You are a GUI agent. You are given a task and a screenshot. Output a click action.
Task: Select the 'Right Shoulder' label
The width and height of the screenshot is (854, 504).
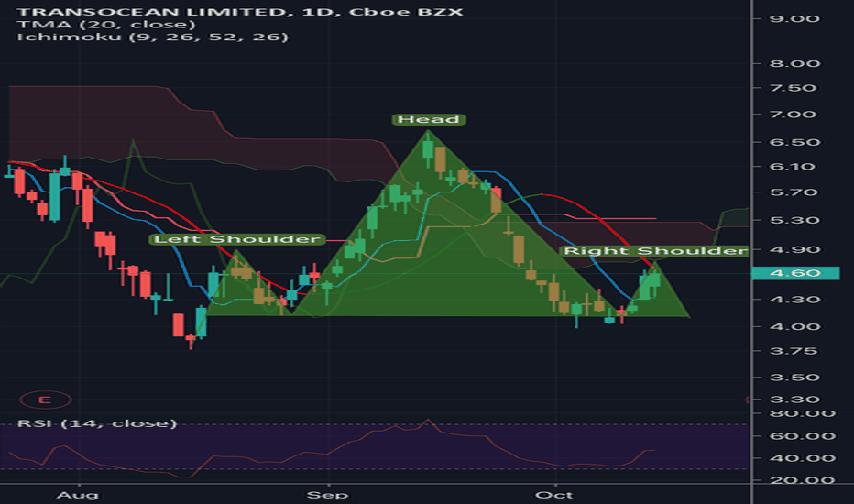(x=654, y=251)
